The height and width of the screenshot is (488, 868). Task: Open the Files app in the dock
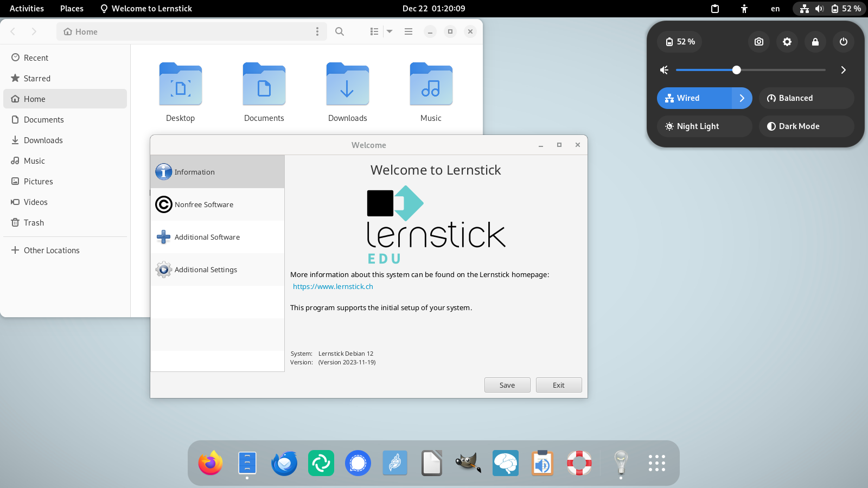[247, 463]
